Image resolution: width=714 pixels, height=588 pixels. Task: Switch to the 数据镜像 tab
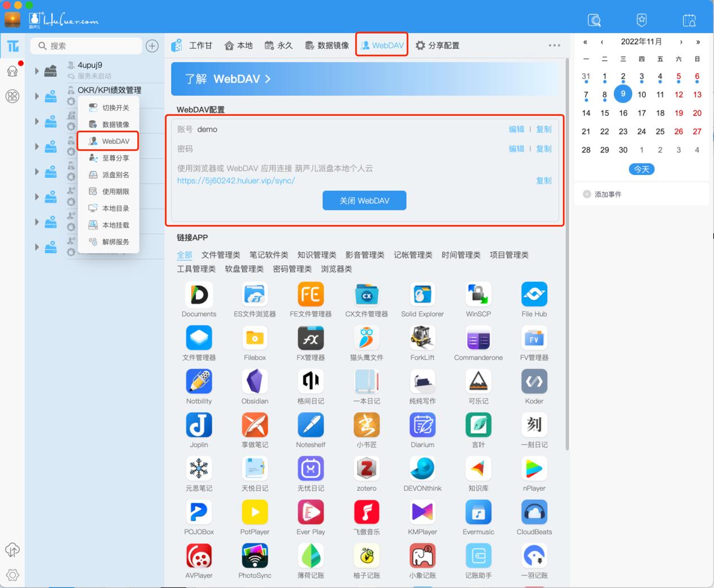click(x=327, y=45)
